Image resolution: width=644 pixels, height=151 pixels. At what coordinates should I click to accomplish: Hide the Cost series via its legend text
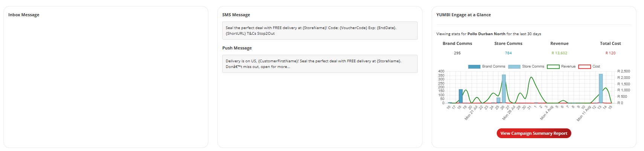coord(596,66)
